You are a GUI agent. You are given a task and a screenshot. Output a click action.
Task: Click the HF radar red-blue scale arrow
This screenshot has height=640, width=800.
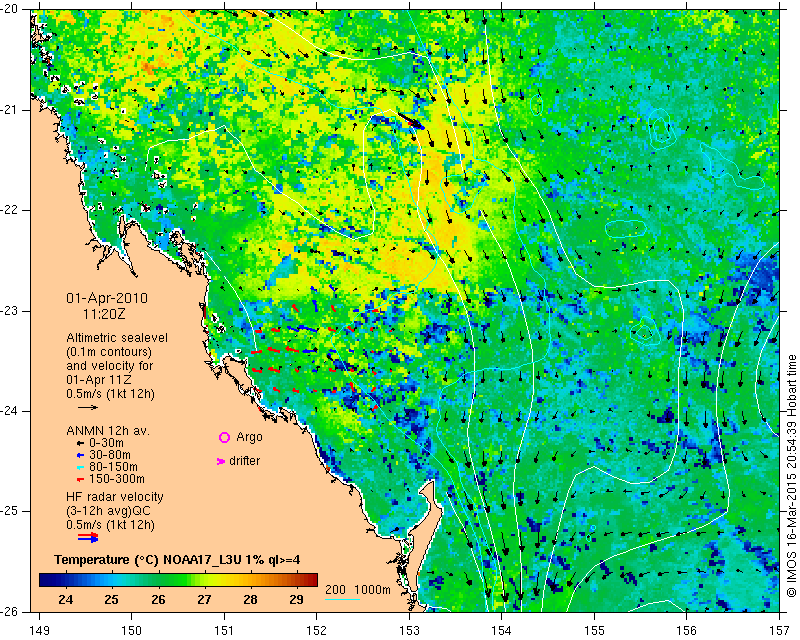[88, 537]
